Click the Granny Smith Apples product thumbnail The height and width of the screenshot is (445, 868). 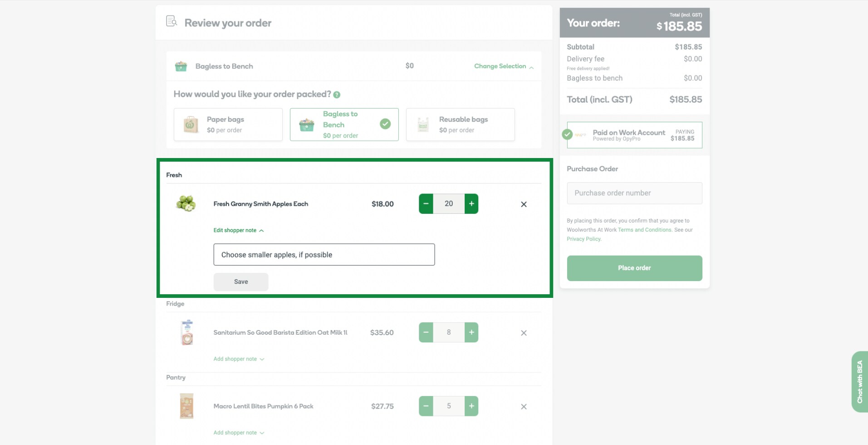pos(186,203)
